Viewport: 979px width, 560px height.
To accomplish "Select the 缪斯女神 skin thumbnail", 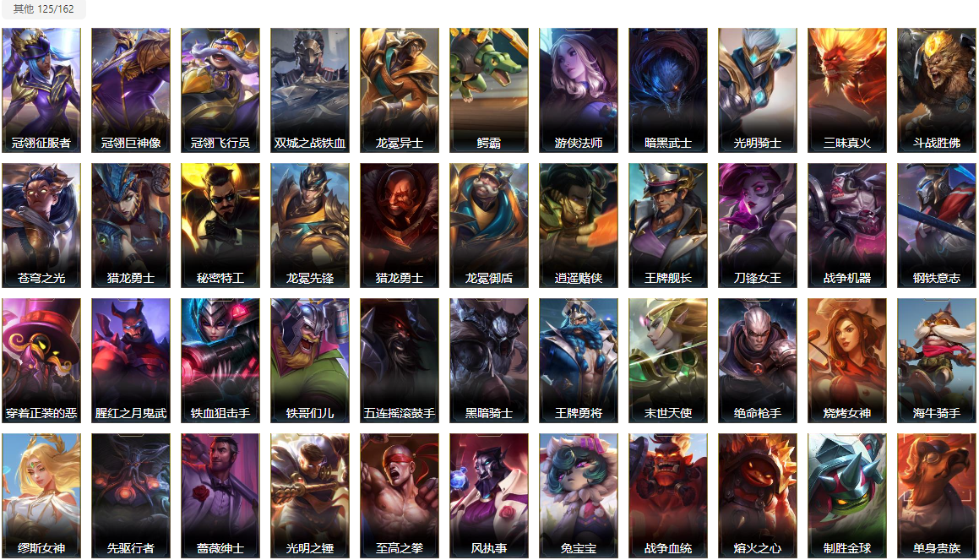I will click(41, 496).
